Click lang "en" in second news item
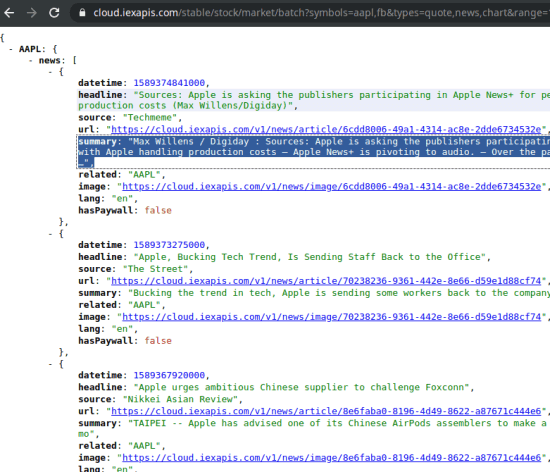The image size is (550, 472). (x=122, y=329)
